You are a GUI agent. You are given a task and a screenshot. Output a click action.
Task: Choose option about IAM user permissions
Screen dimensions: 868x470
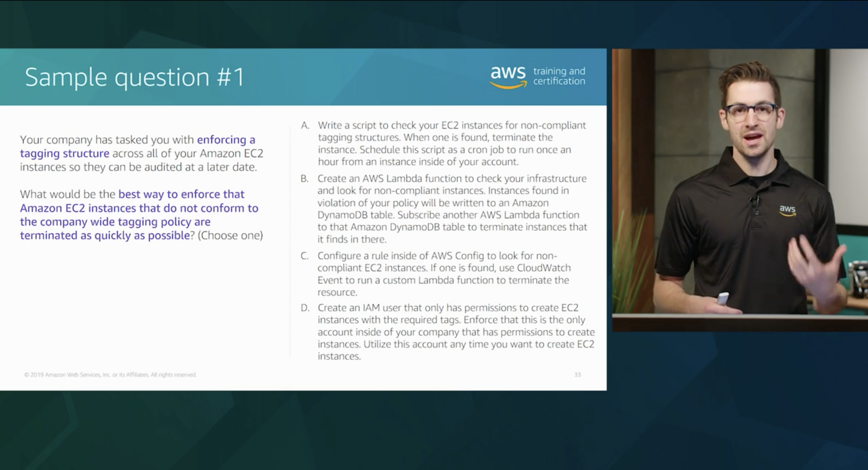click(x=456, y=332)
